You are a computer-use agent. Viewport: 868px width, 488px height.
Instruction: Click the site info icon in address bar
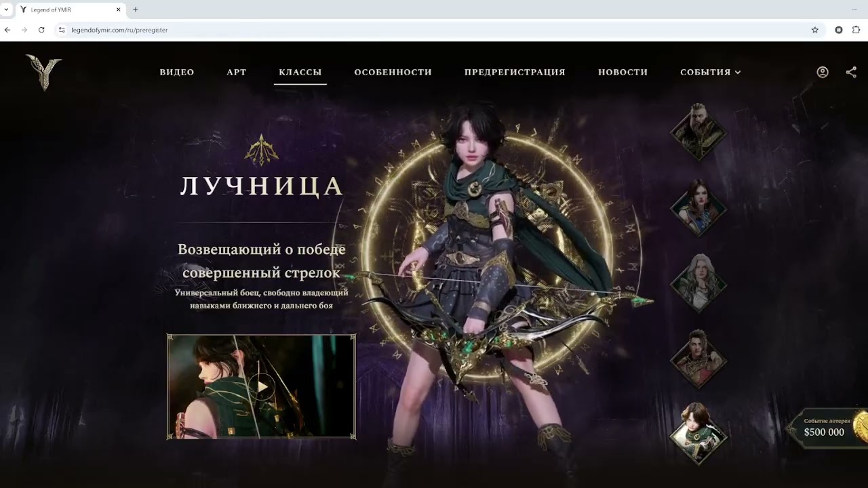click(62, 30)
